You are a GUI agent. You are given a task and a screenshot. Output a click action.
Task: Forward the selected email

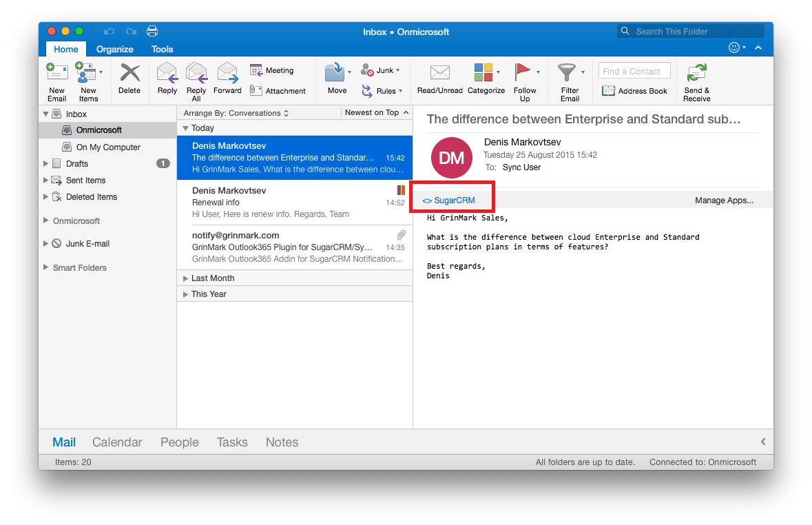(x=227, y=72)
